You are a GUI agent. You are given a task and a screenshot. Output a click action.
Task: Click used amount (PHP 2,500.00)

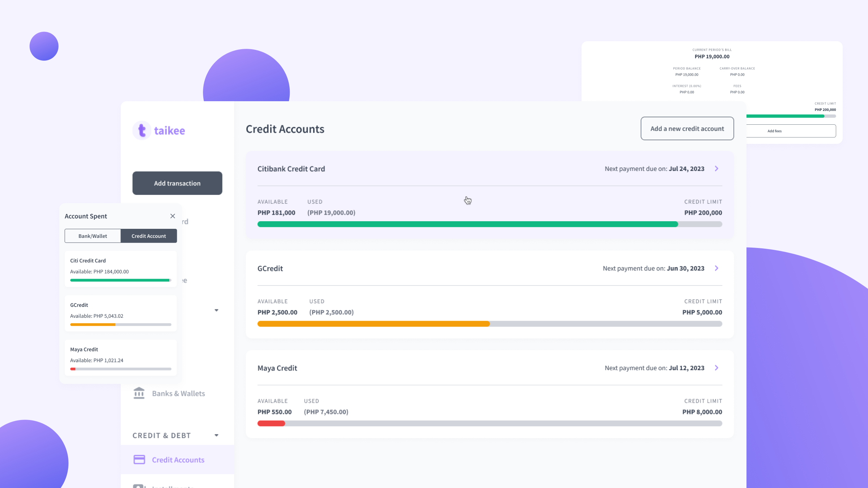[x=331, y=312]
